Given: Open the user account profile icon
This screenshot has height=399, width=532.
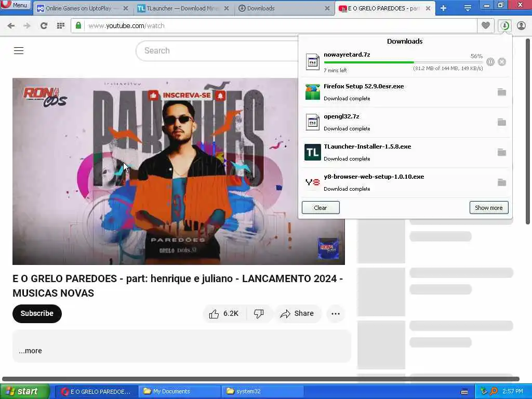Looking at the screenshot, I should tap(521, 25).
